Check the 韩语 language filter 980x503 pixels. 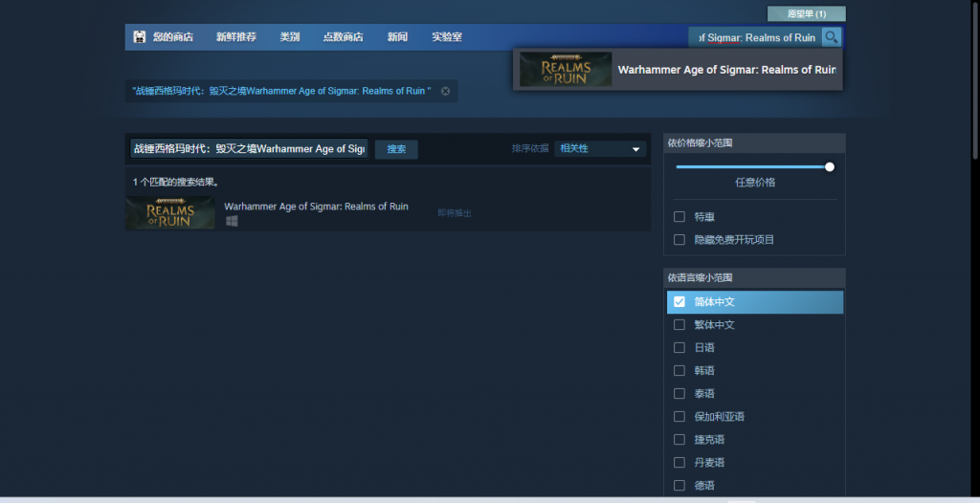click(x=679, y=370)
